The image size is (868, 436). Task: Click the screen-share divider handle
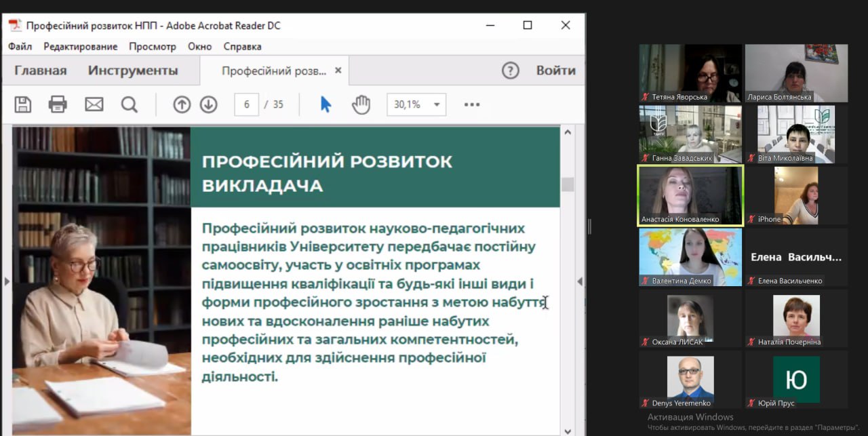589,226
